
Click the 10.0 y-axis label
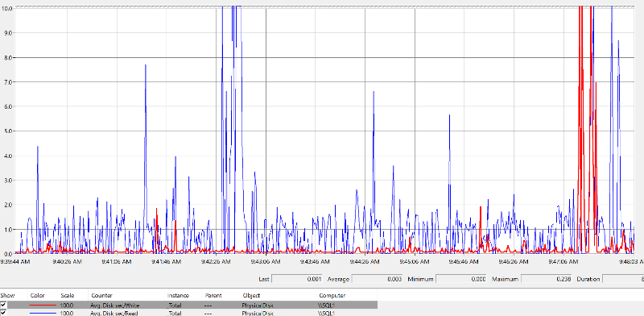tap(6, 8)
